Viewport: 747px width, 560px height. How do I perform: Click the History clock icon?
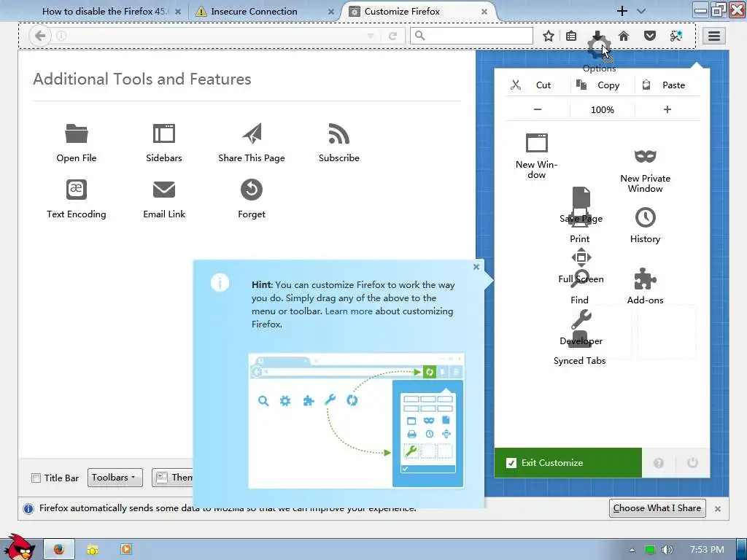[x=645, y=217]
